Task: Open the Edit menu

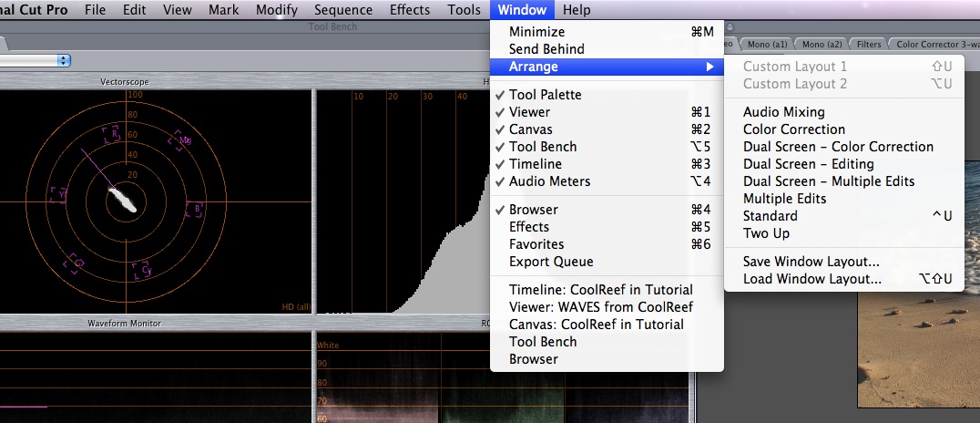Action: pyautogui.click(x=135, y=10)
